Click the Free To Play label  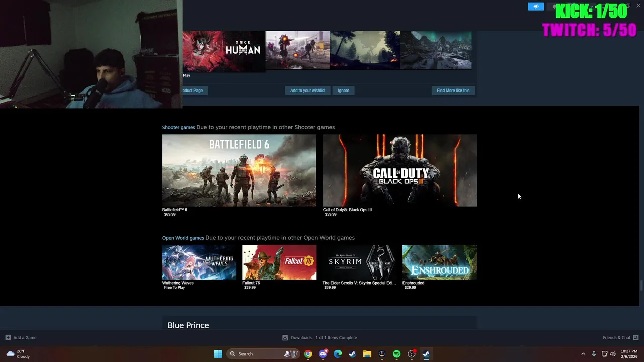[174, 288]
